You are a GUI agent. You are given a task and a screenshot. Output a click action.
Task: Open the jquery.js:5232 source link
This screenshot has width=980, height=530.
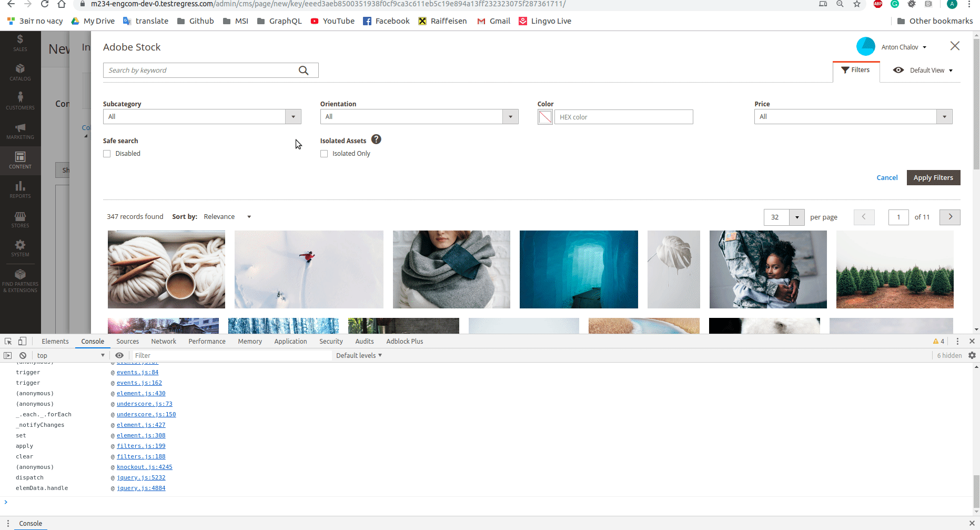point(141,478)
